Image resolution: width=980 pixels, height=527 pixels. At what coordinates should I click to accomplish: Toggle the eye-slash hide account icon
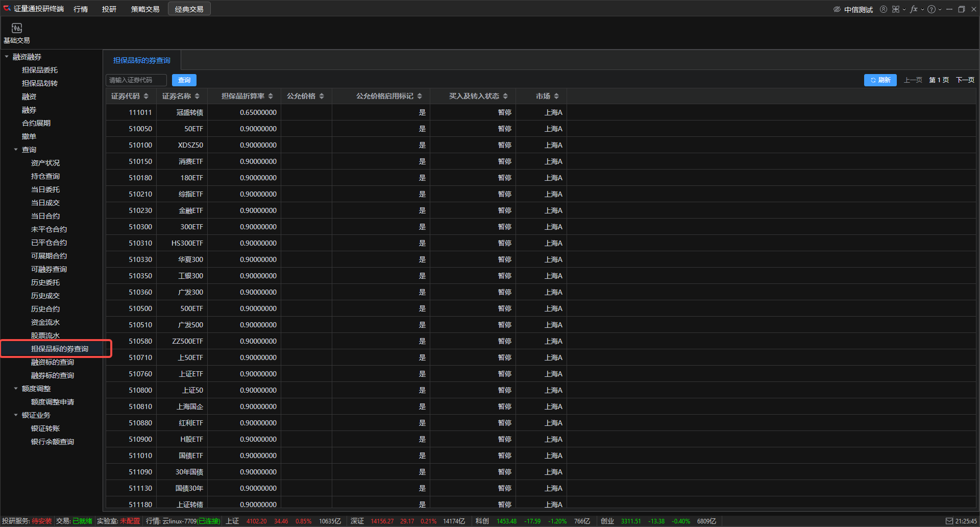[837, 9]
